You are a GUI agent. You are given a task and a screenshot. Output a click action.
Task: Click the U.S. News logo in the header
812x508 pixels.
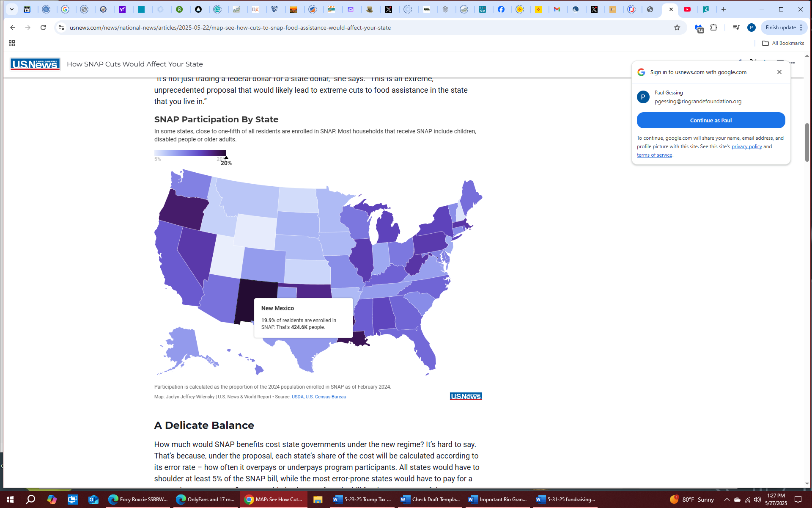tap(35, 64)
